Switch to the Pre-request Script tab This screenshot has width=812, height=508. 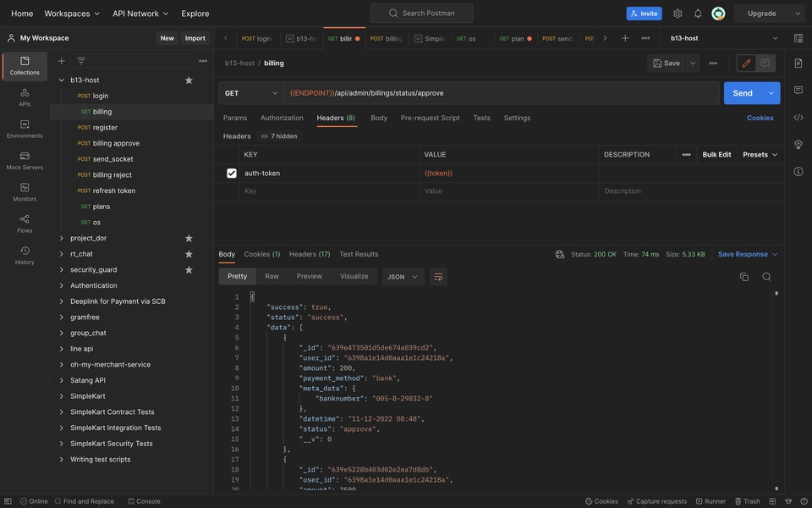point(430,118)
